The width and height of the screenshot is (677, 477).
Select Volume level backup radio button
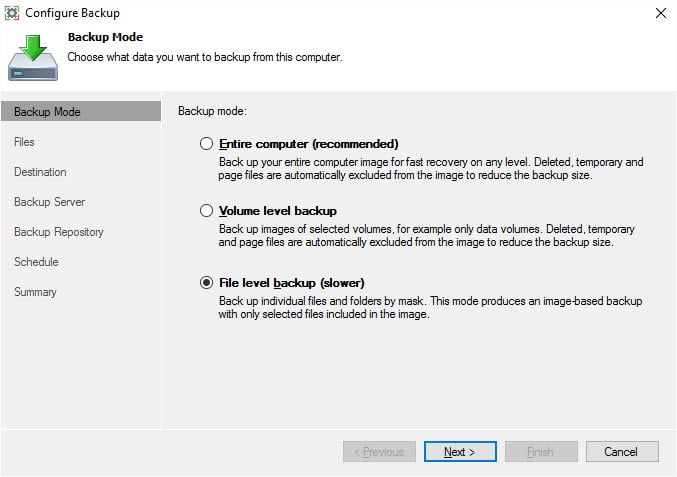click(x=206, y=211)
